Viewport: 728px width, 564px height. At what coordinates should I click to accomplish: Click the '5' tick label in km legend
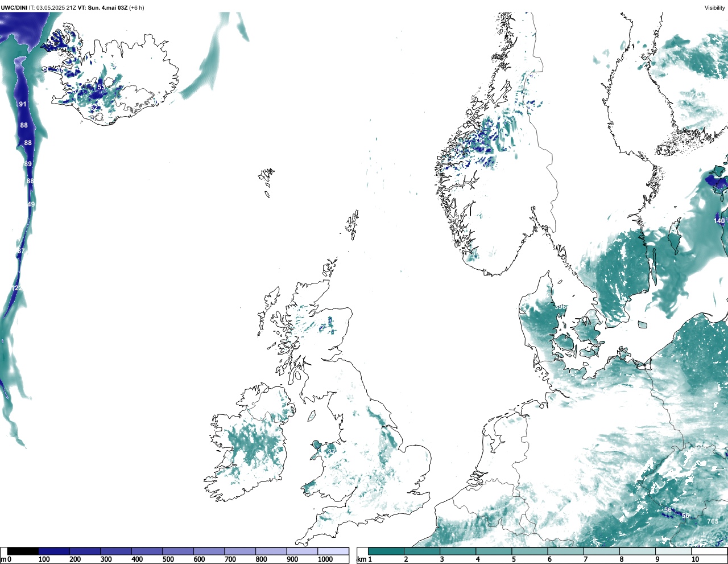tap(514, 559)
